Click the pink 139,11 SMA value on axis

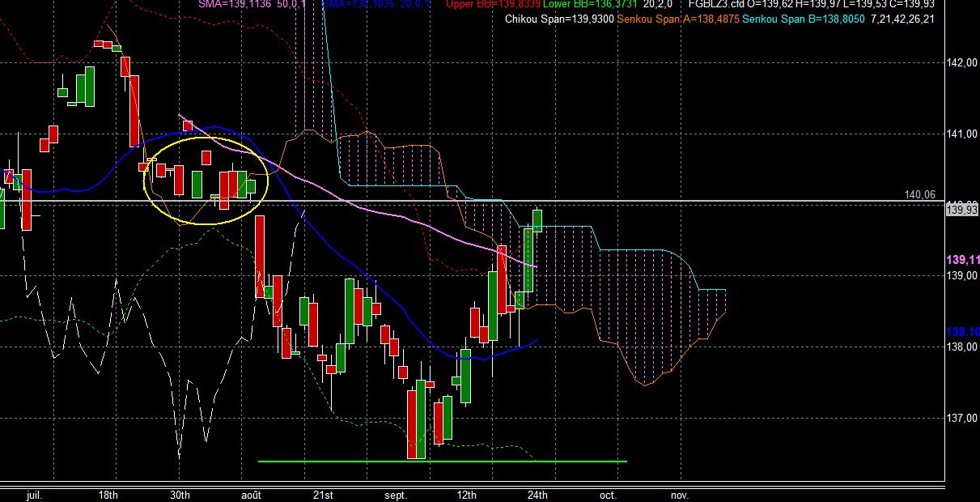963,260
